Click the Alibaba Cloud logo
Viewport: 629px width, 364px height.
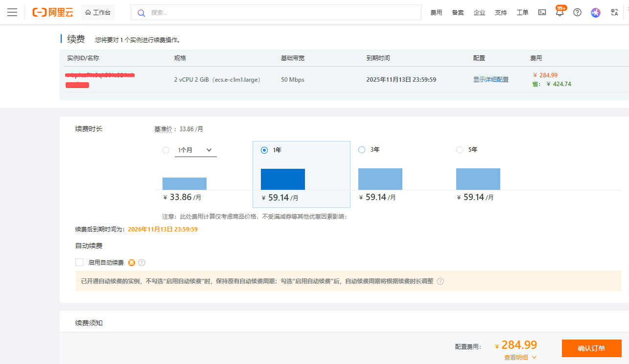click(53, 12)
